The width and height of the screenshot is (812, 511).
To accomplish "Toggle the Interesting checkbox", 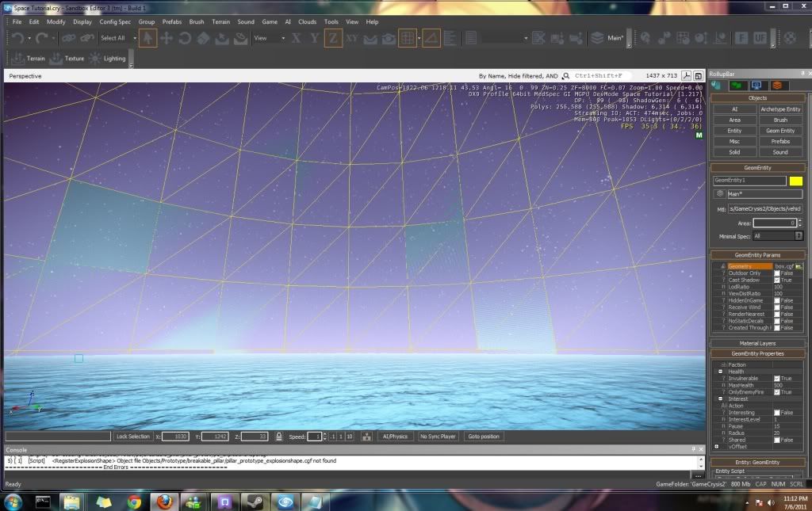I will point(777,413).
